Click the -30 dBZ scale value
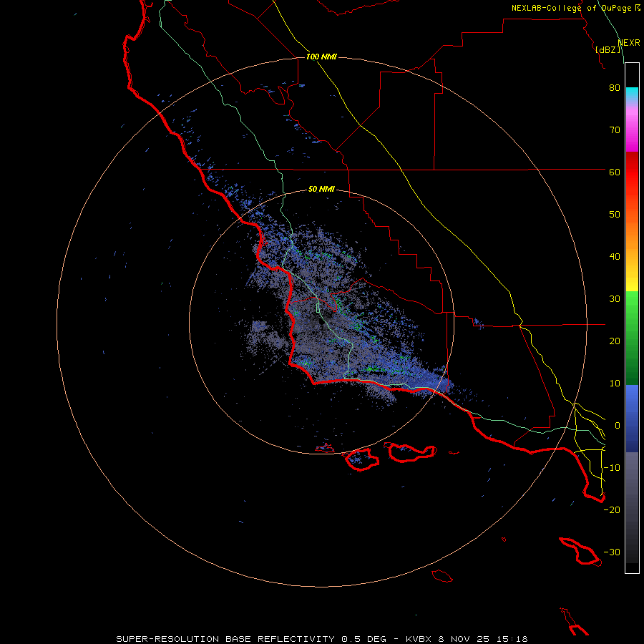 [612, 552]
